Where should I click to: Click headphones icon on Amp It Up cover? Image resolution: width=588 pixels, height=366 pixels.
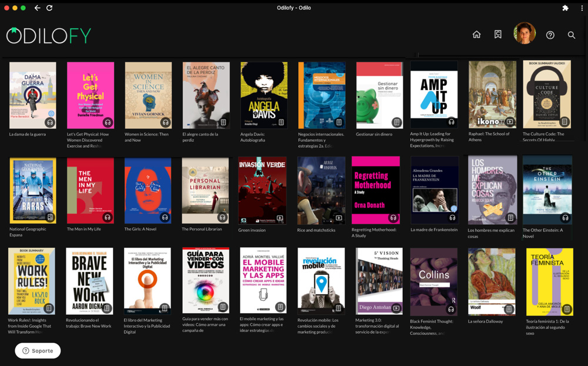point(452,122)
